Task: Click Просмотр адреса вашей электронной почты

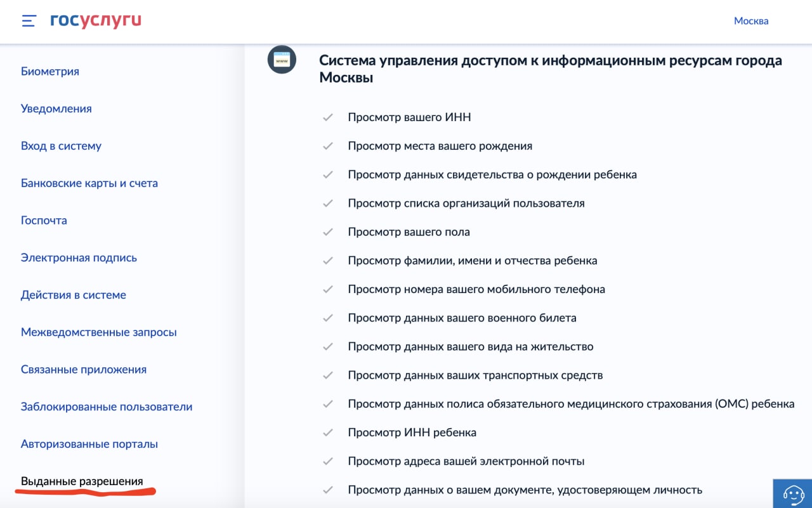Action: click(466, 461)
